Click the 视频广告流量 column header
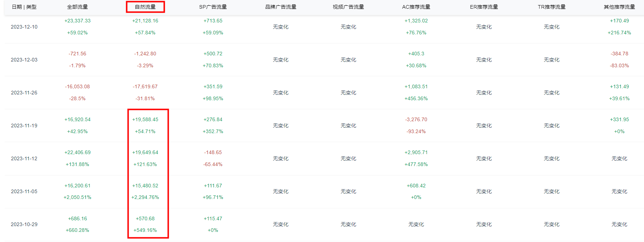644x242 pixels. coord(348,7)
